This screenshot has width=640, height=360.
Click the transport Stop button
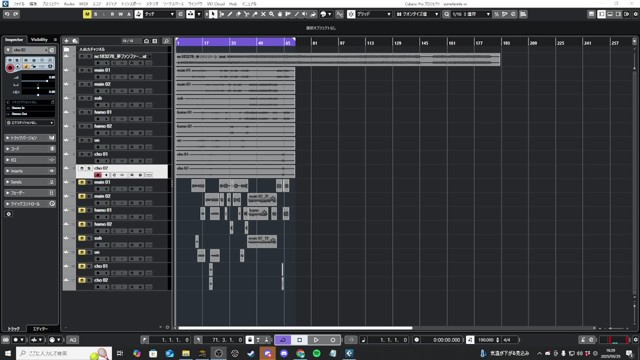300,340
